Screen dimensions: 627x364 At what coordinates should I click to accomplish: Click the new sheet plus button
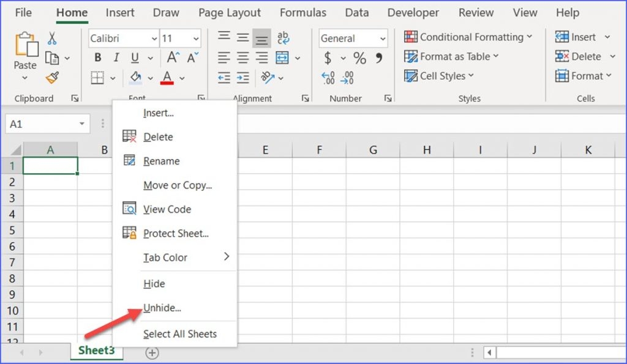pos(152,352)
